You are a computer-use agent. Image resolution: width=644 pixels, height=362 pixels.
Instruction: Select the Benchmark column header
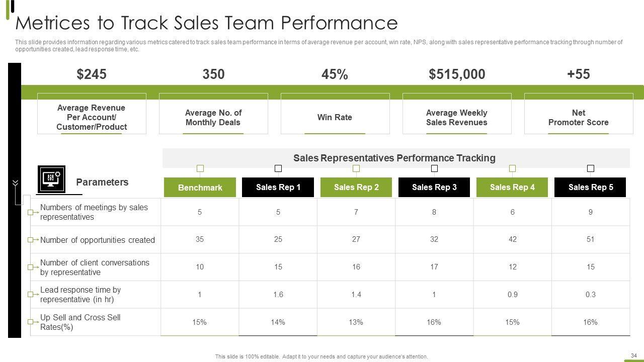coord(200,188)
